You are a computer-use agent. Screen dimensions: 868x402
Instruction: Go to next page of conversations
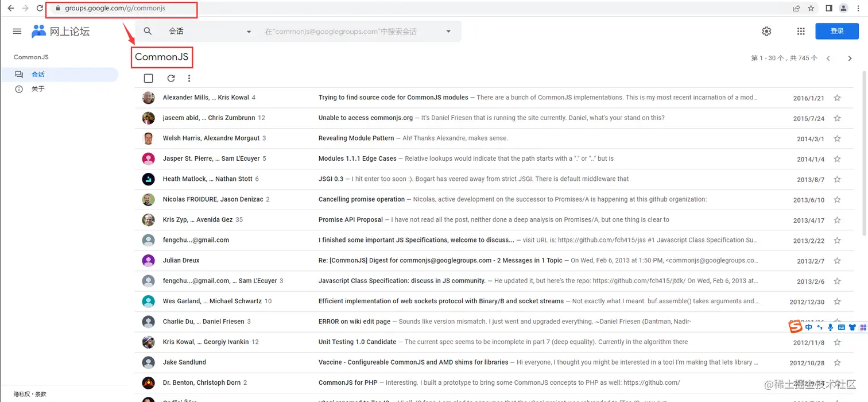click(850, 59)
